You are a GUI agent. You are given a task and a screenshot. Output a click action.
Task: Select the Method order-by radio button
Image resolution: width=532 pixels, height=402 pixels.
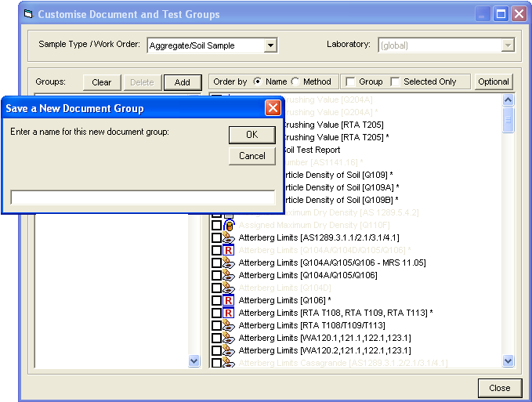pos(295,81)
